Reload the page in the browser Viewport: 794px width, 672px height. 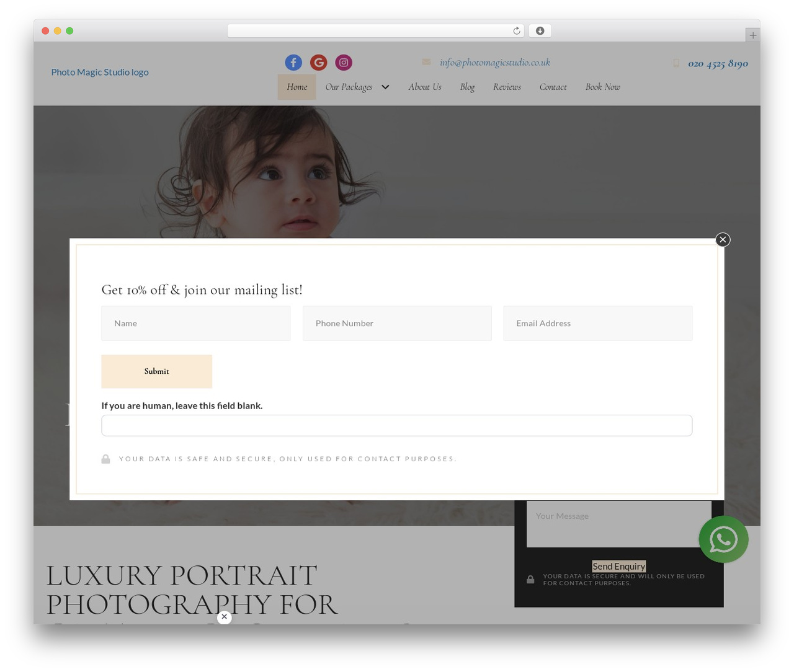click(x=517, y=31)
